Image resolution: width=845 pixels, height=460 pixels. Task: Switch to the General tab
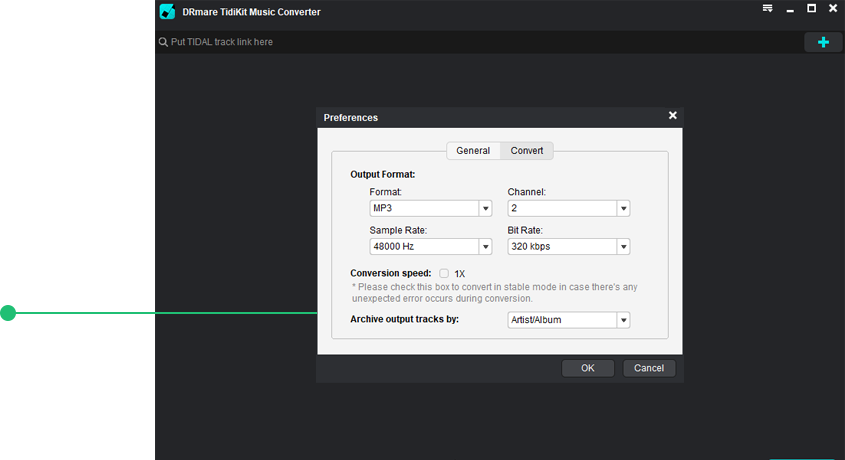[473, 151]
